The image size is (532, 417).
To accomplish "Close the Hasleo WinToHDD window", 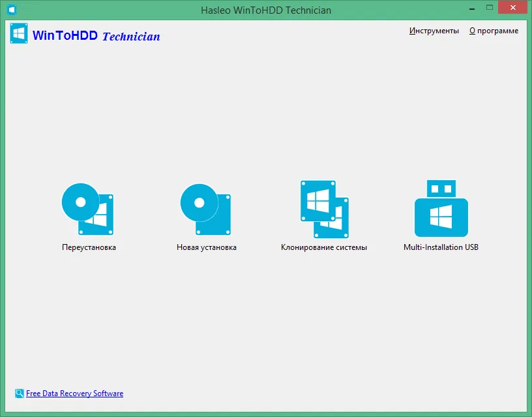I will (x=512, y=7).
